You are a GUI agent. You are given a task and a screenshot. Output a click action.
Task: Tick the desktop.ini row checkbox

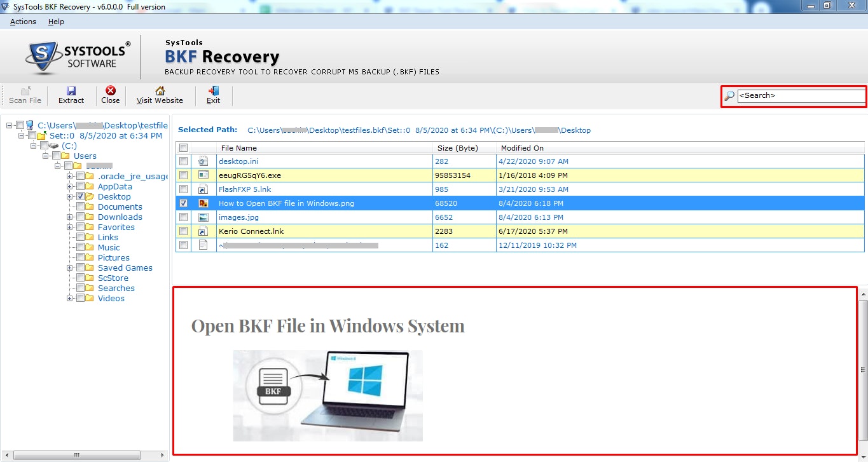184,161
